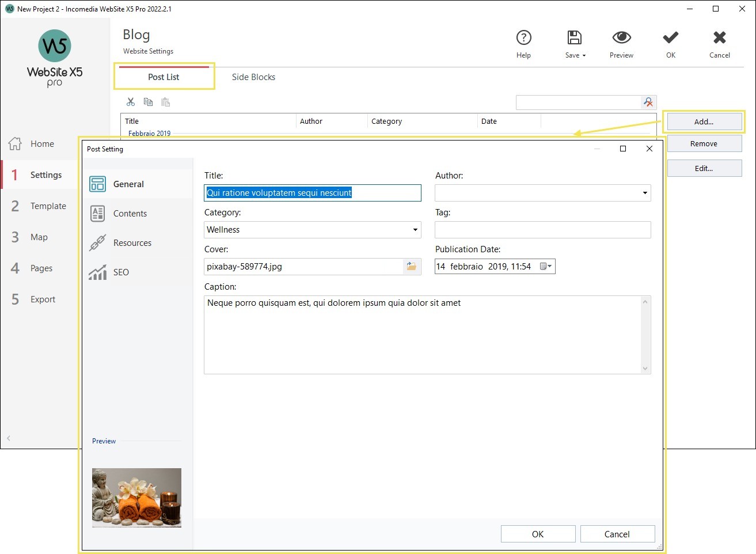Open the Category dropdown showing Wellness

click(x=416, y=229)
